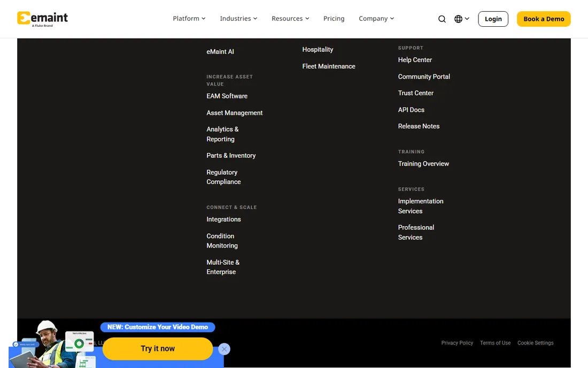Open Integrations link
This screenshot has height=368, width=588.
[x=223, y=219]
